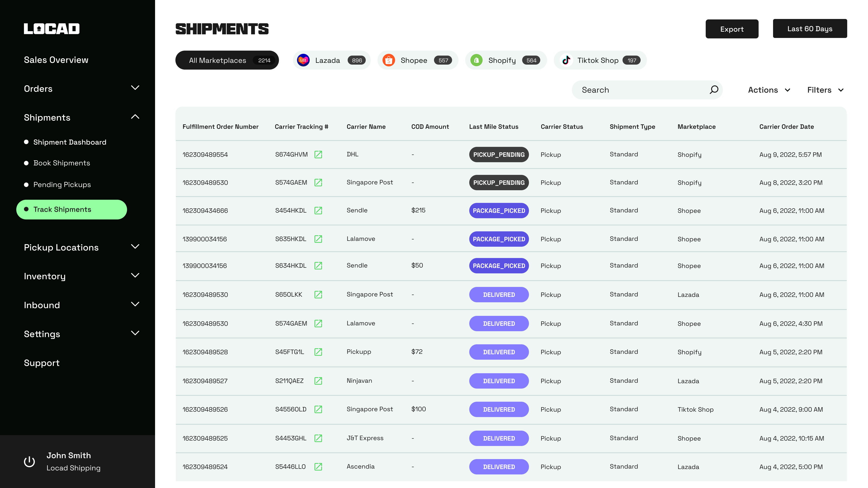The height and width of the screenshot is (488, 868).
Task: Open tracking link for S5446LLO
Action: pyautogui.click(x=318, y=467)
